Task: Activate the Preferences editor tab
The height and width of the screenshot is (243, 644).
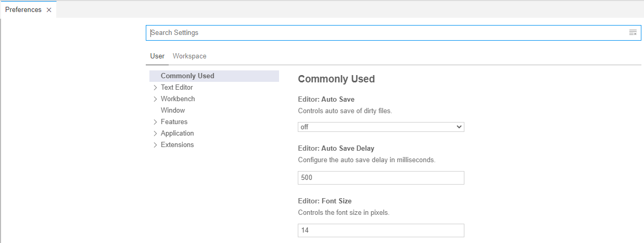Action: 23,10
